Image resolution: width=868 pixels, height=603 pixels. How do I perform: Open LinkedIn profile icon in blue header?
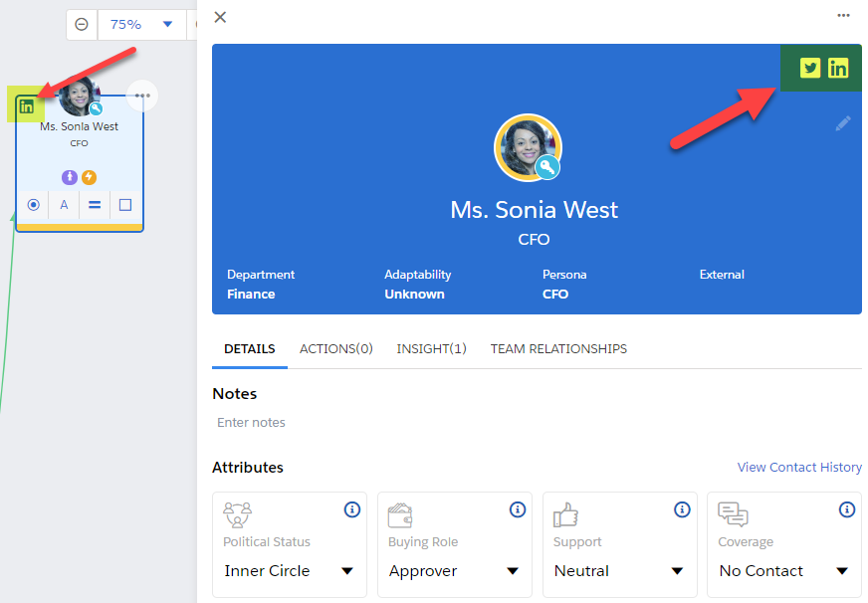[838, 68]
